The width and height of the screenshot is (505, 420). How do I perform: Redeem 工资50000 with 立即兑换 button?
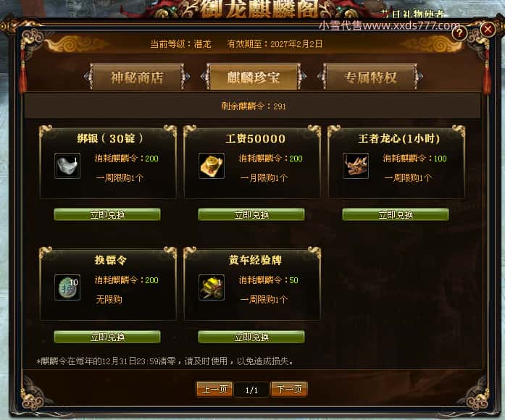(251, 214)
